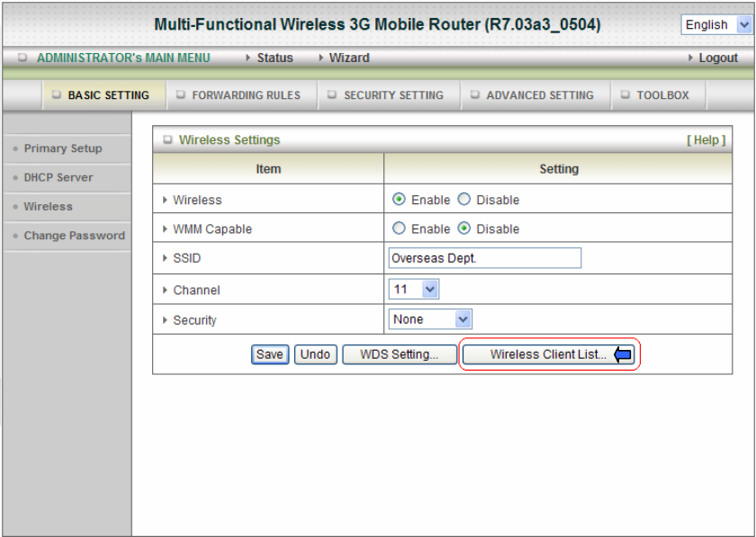
Task: Click the Item column header
Action: click(268, 169)
